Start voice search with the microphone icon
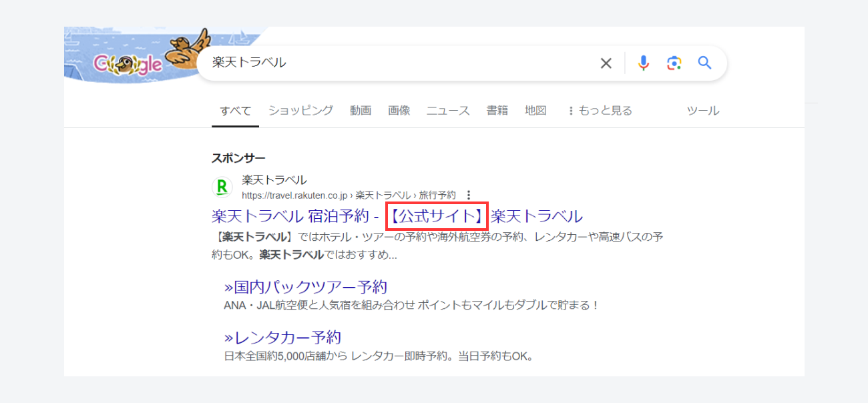This screenshot has height=403, width=868. tap(643, 63)
